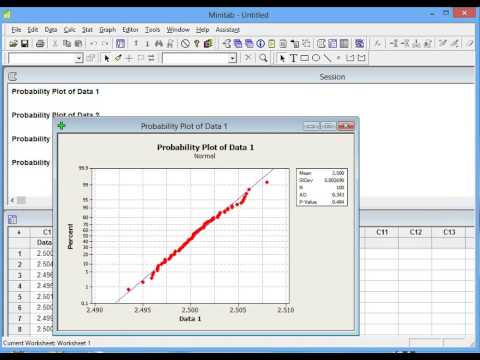
Task: Click the Find binoculars icon
Action: pyautogui.click(x=159, y=43)
